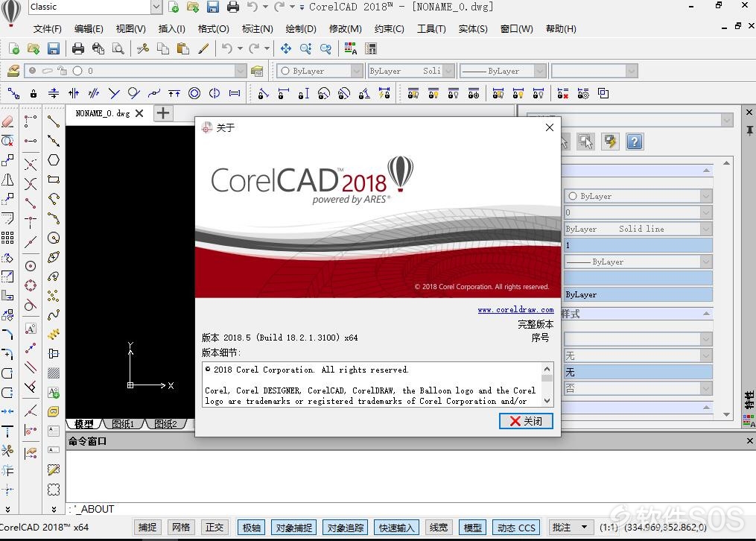Select the Mirror modify tool
Image resolution: width=756 pixels, height=541 pixels.
point(7,180)
